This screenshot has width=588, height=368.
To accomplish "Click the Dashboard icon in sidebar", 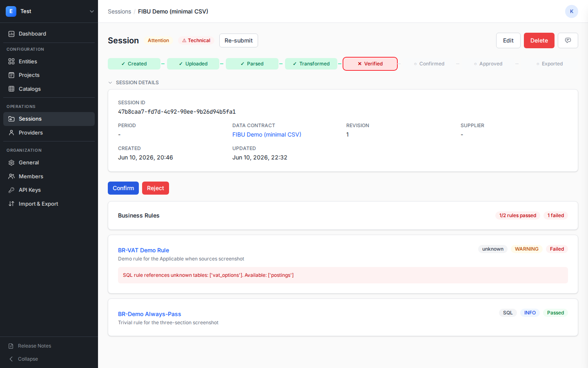I will tap(11, 34).
